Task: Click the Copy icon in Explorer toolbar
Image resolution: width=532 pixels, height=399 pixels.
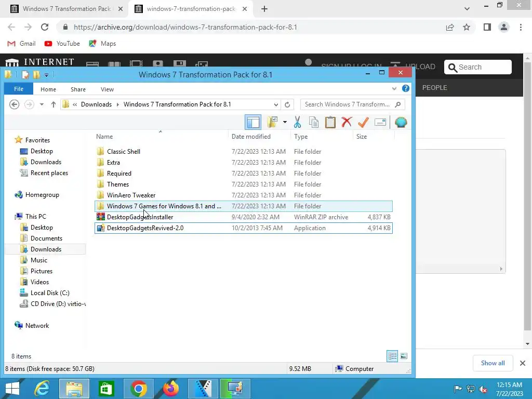Action: pyautogui.click(x=314, y=122)
